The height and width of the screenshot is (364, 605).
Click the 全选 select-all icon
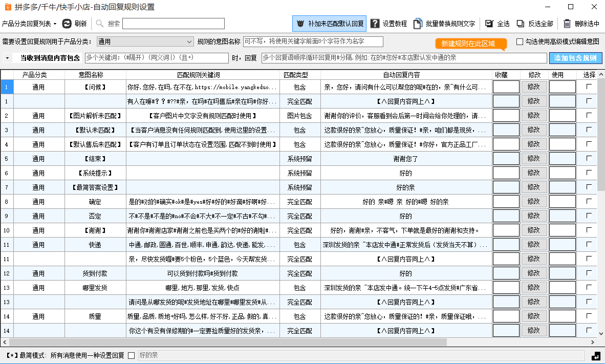tap(489, 24)
